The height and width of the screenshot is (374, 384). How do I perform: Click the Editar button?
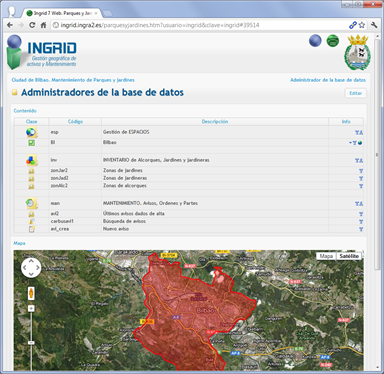tap(355, 93)
